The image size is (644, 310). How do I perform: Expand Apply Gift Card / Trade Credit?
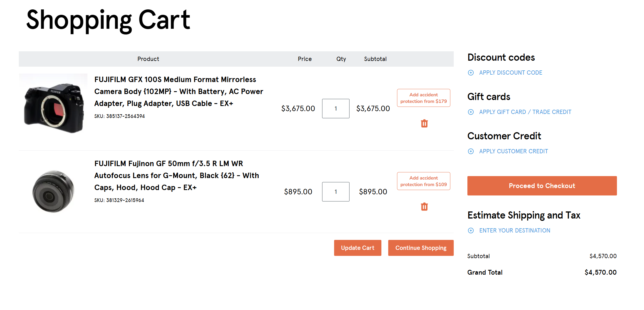pyautogui.click(x=525, y=112)
